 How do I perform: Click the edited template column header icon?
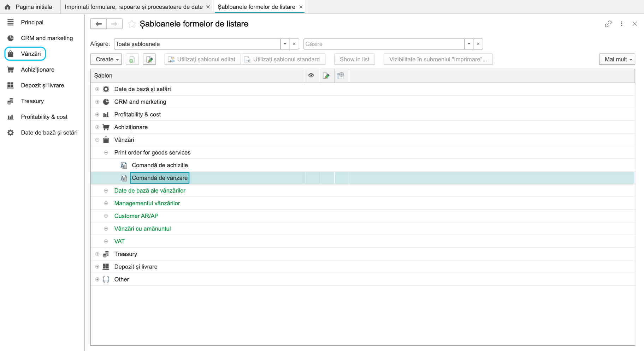click(x=326, y=75)
